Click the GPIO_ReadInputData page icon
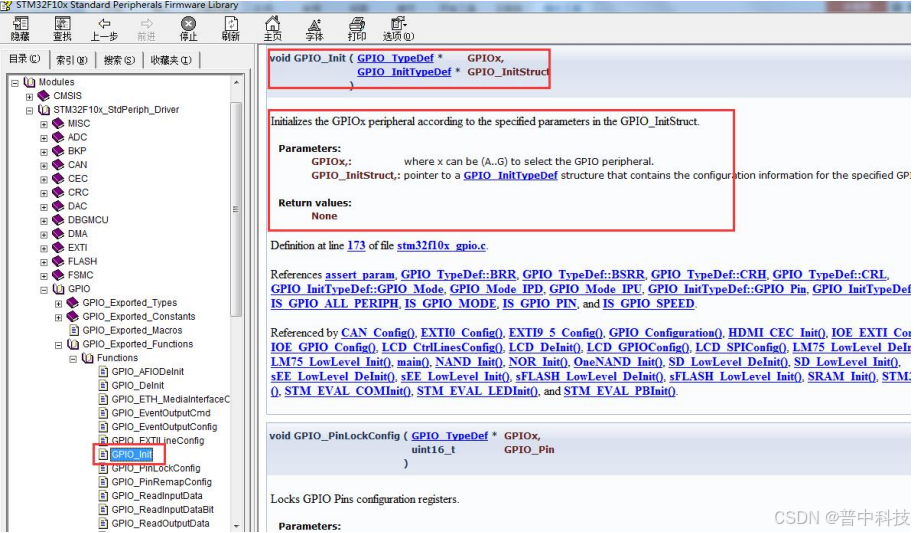Viewport: 914px width, 533px height. click(103, 496)
